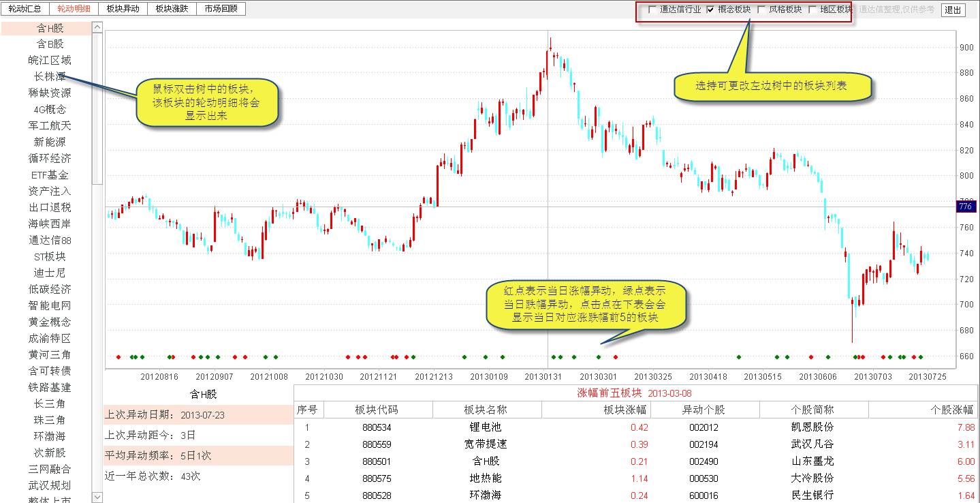980x503 pixels.
Task: Go to the 市场回顾 tab
Action: [x=221, y=9]
